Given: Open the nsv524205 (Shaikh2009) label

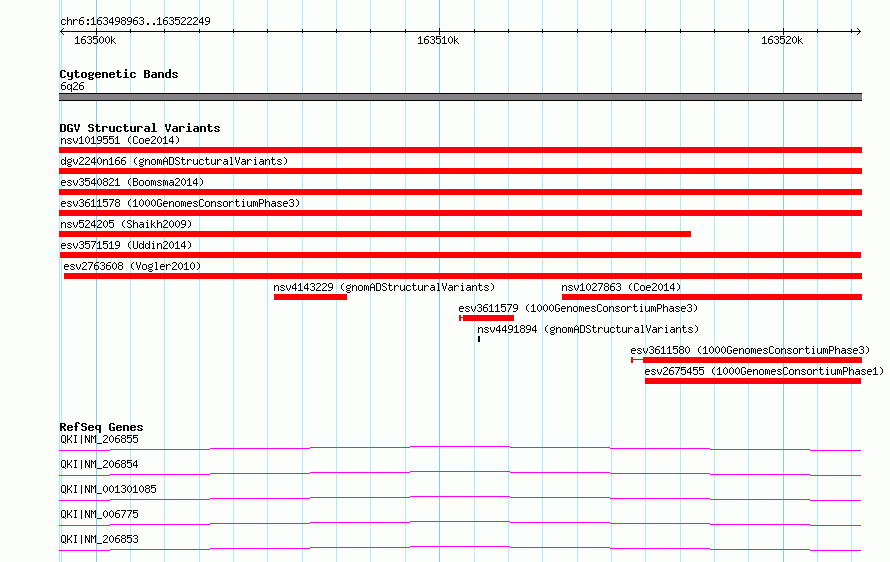Looking at the screenshot, I should (126, 224).
